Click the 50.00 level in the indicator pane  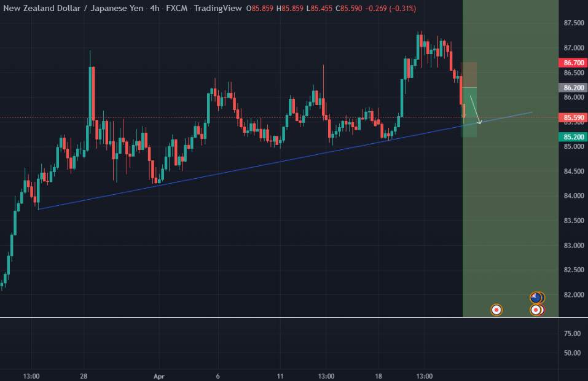(572, 353)
